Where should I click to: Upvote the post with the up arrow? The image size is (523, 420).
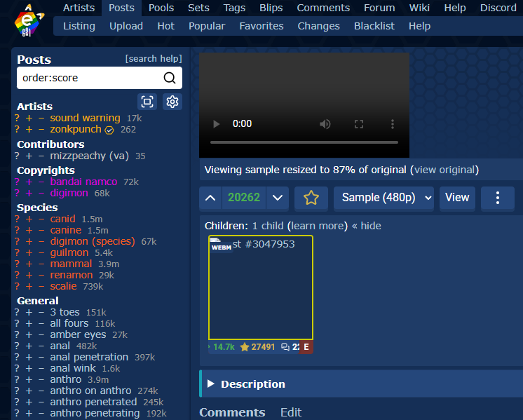click(210, 198)
